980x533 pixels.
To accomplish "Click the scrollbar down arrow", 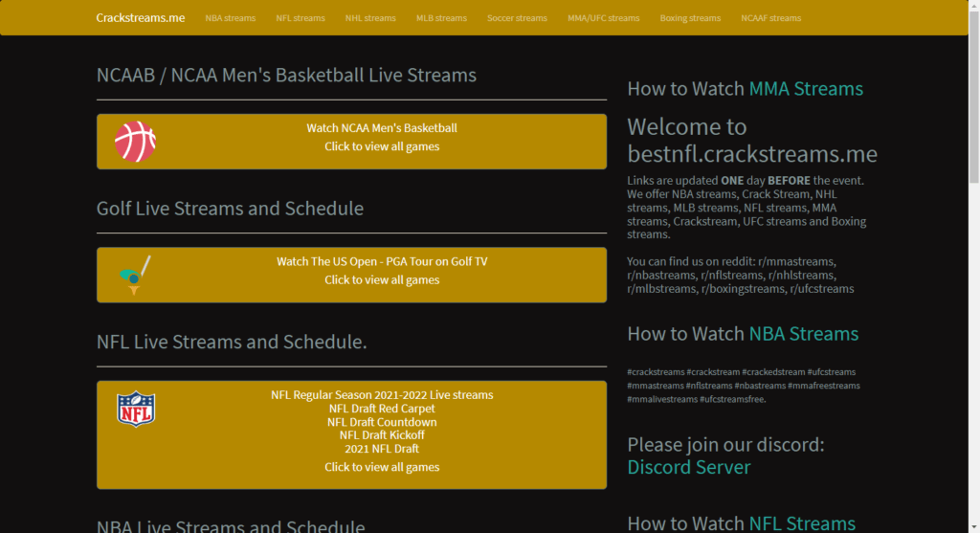I will 974,528.
